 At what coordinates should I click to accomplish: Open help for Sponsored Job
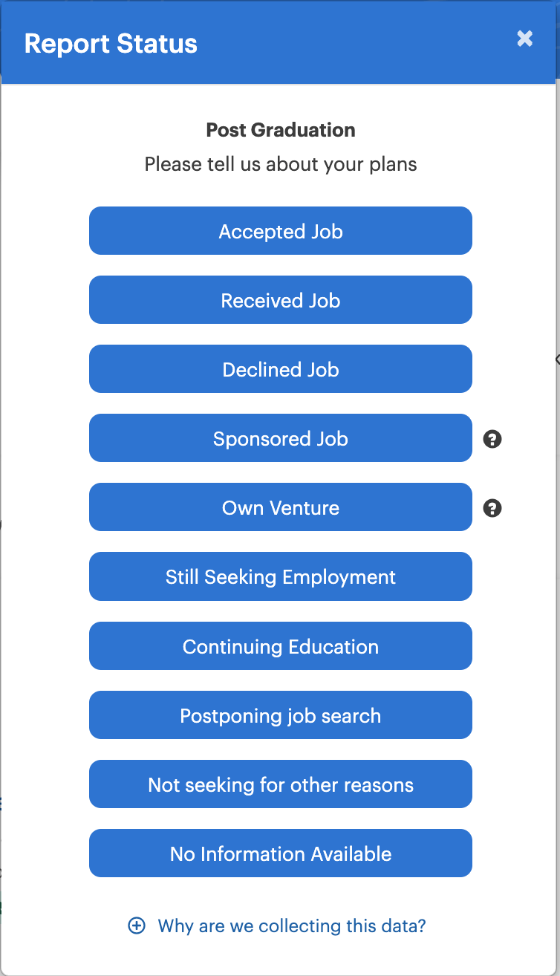tap(492, 439)
